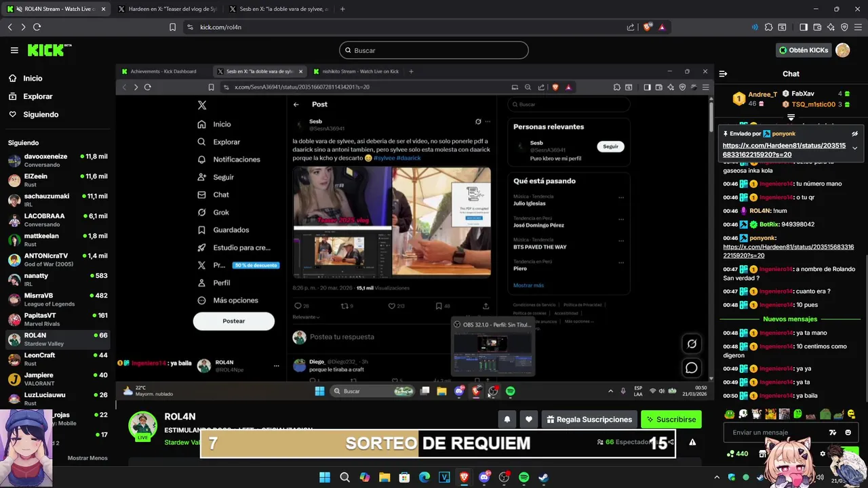
Task: Toggle following ROL4N with the heart button
Action: [529, 420]
